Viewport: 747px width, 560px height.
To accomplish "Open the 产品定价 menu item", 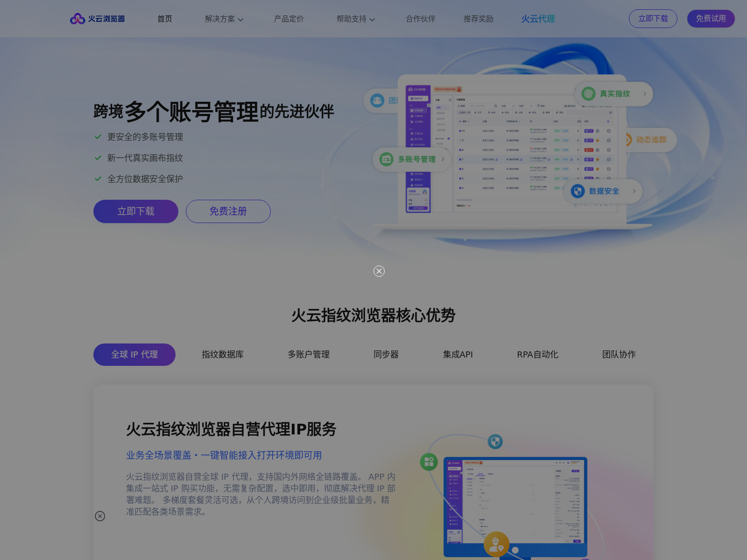I will (289, 19).
